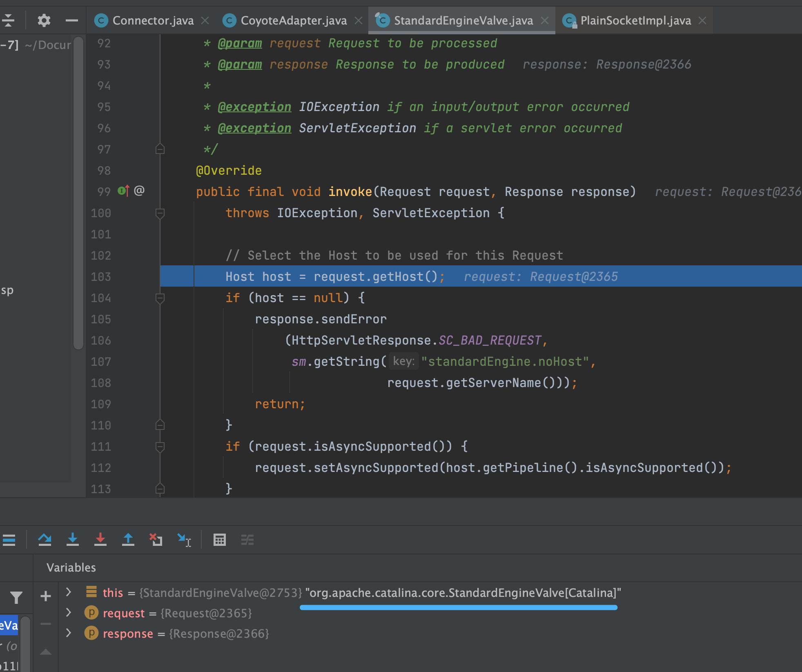Expand the response variable node
Image resolution: width=802 pixels, height=672 pixels.
[69, 633]
